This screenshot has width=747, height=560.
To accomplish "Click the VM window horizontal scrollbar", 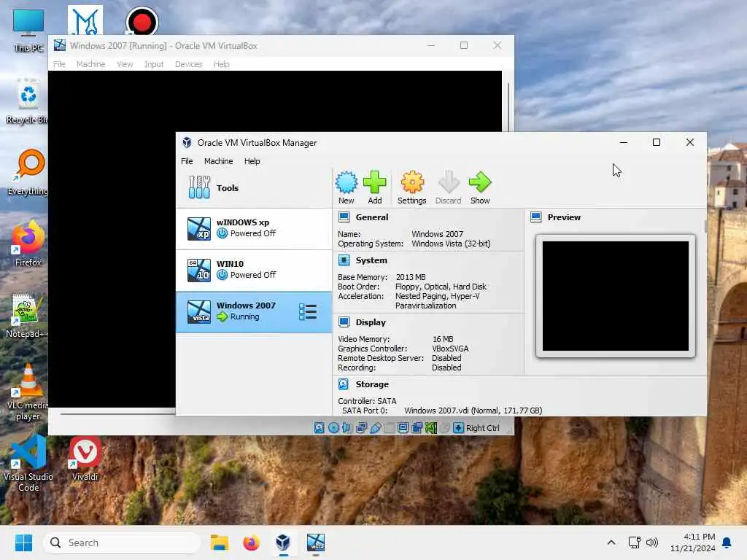I will [117, 414].
